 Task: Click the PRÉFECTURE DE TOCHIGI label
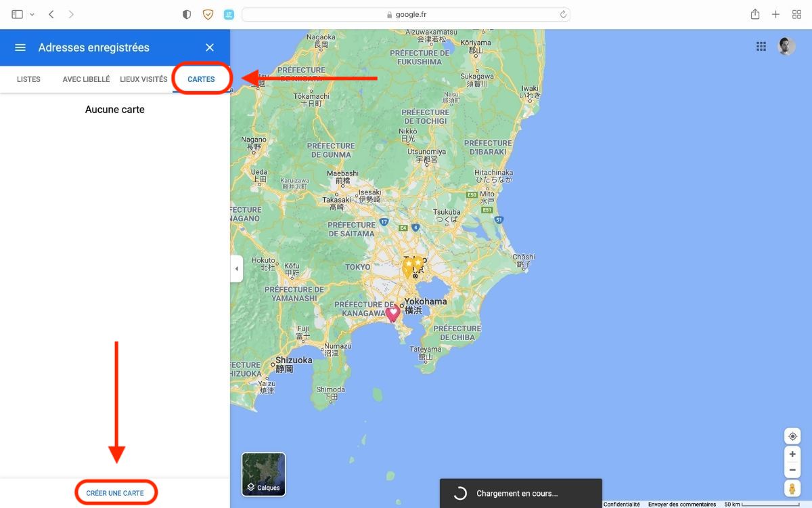(425, 117)
